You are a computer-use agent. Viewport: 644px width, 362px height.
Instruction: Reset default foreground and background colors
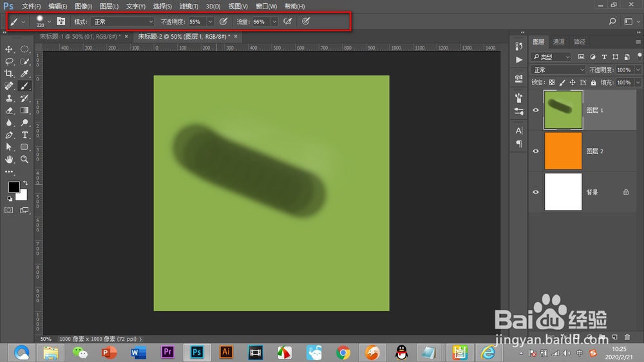click(x=10, y=199)
